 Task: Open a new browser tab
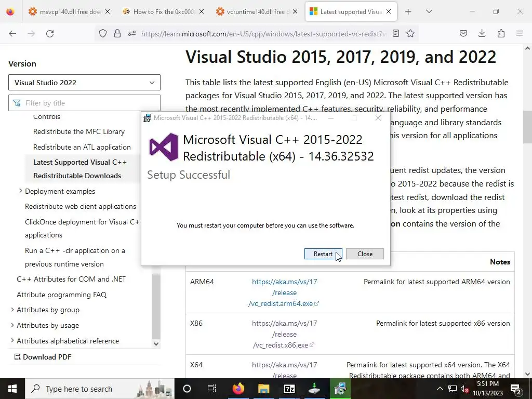(x=408, y=12)
